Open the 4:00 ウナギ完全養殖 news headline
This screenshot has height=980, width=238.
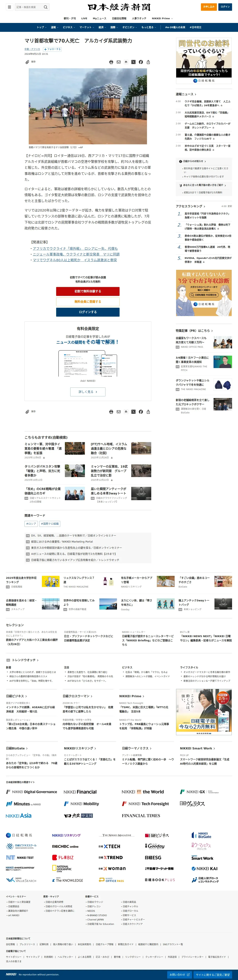(x=208, y=103)
